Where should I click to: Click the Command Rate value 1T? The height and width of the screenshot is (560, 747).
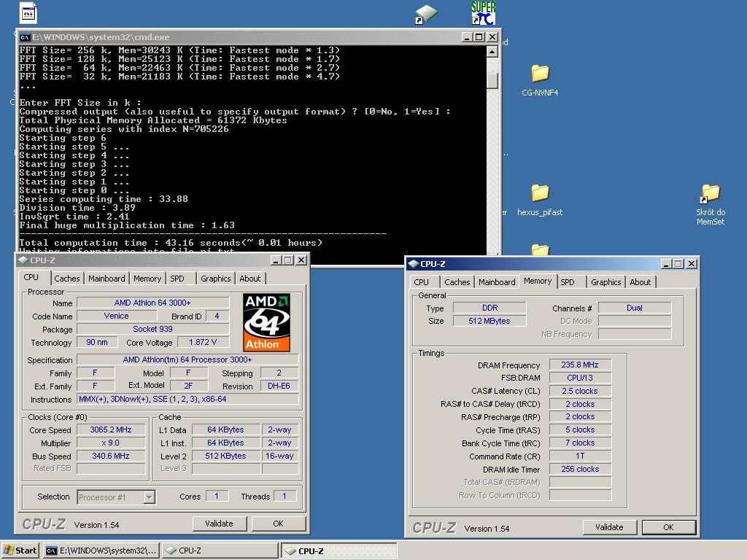pos(580,456)
